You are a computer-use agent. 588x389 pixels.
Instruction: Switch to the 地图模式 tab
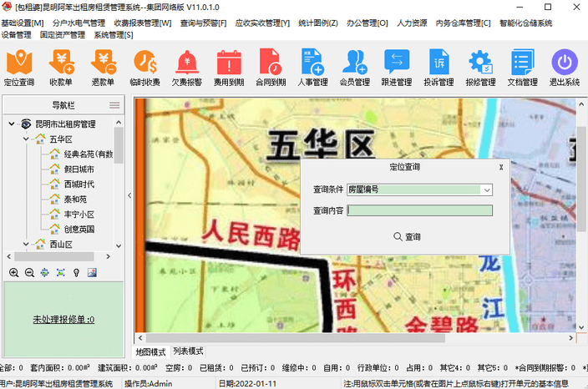tap(150, 352)
